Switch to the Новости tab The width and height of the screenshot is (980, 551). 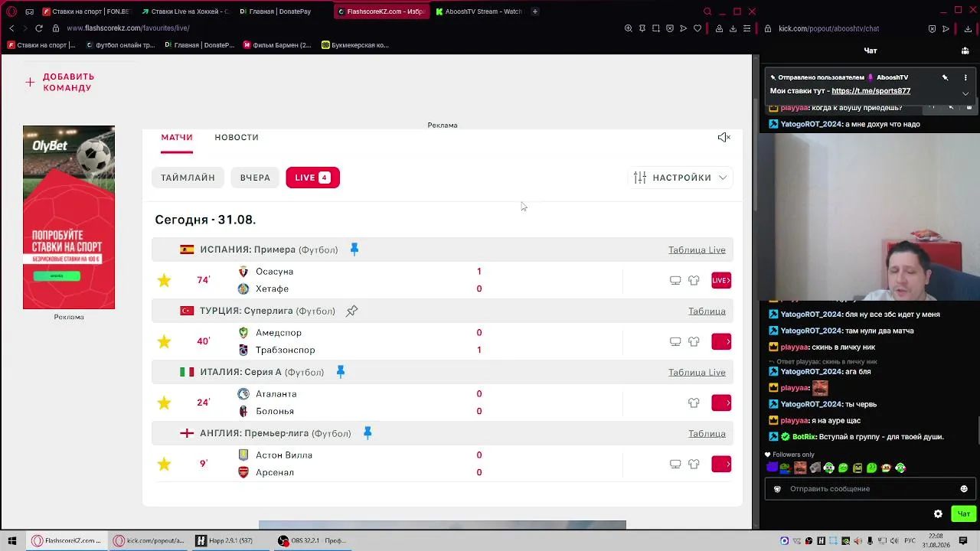coord(237,137)
